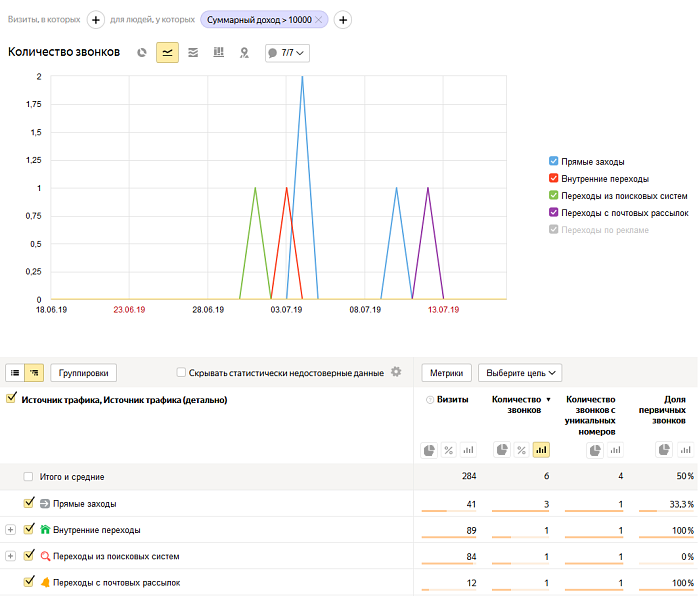This screenshot has width=698, height=596.
Task: Uncheck Прямые заходы row in table
Action: click(29, 503)
